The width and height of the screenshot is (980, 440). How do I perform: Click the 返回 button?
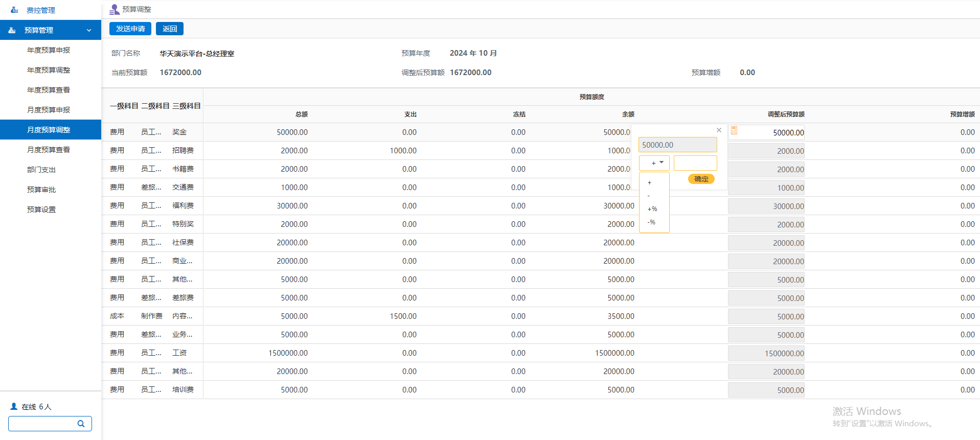(170, 29)
